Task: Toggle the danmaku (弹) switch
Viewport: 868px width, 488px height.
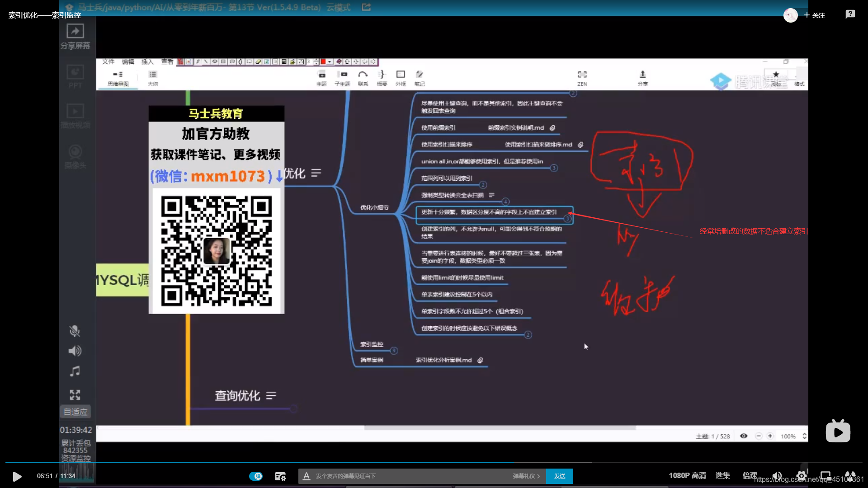Action: point(255,476)
